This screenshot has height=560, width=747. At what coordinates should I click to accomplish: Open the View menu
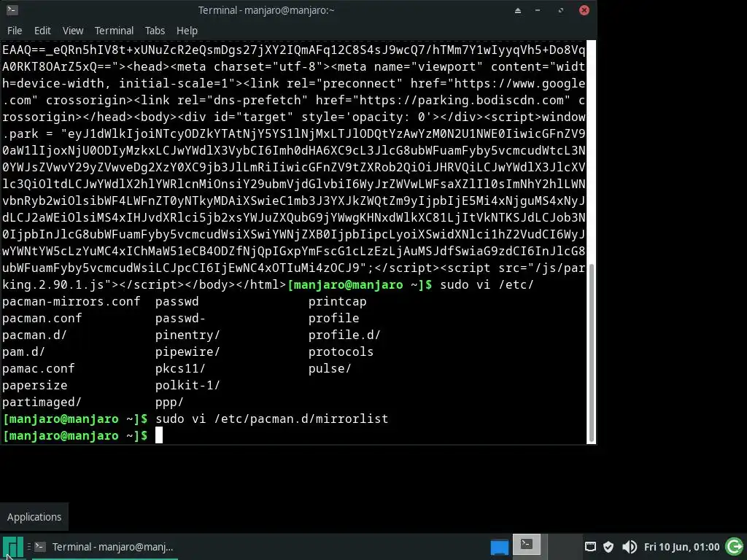point(73,31)
